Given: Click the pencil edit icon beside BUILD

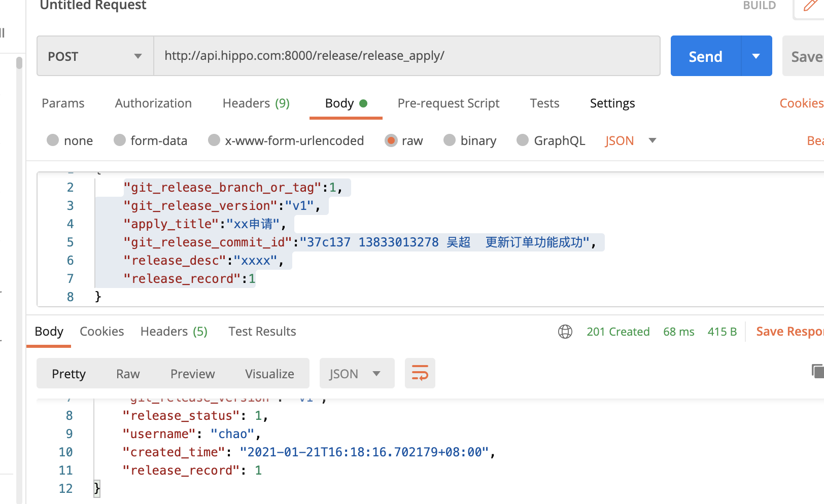Looking at the screenshot, I should 810,6.
